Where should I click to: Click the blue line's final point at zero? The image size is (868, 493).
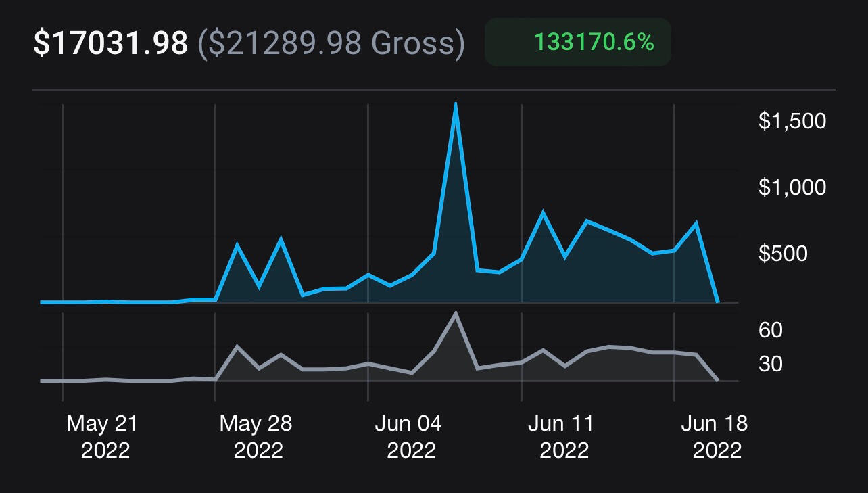717,302
